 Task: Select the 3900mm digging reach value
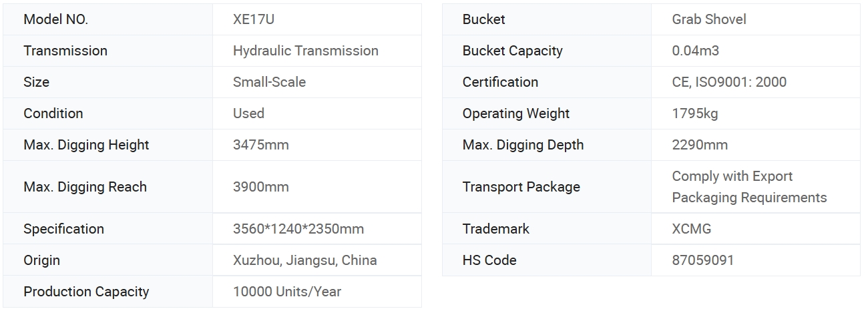pos(260,187)
